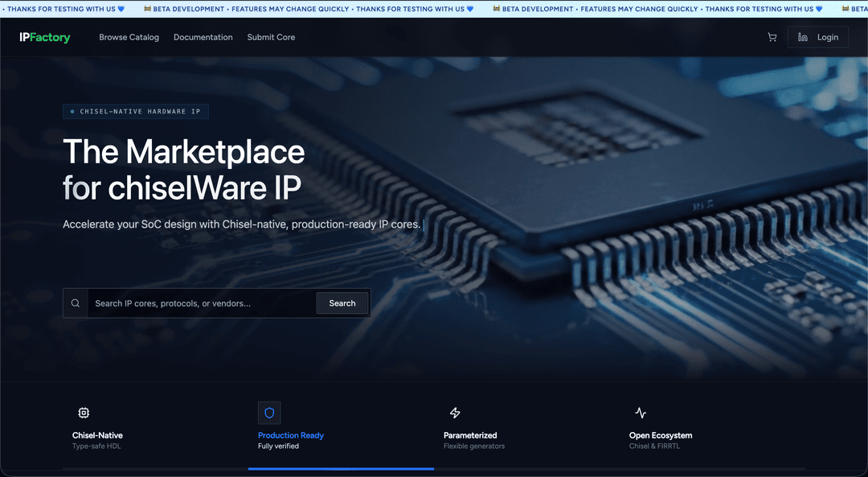This screenshot has height=477, width=868.
Task: Click the Search button
Action: coord(342,303)
